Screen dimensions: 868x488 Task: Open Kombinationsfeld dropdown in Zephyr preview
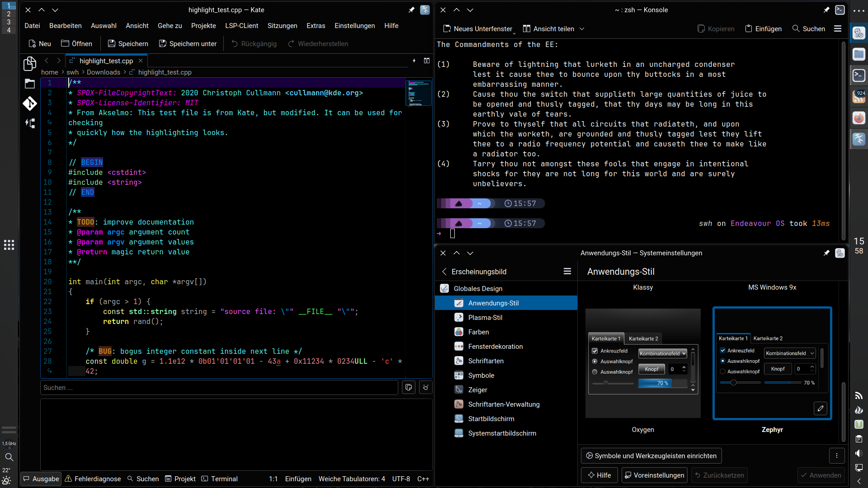[x=789, y=353]
